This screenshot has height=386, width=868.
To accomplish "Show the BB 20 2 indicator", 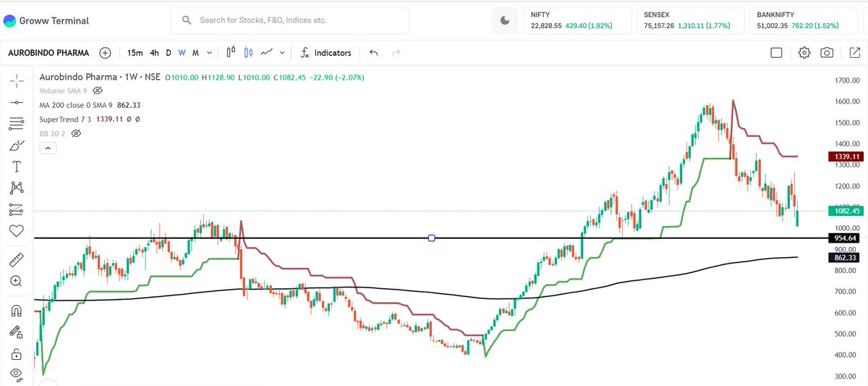I will pyautogui.click(x=77, y=133).
